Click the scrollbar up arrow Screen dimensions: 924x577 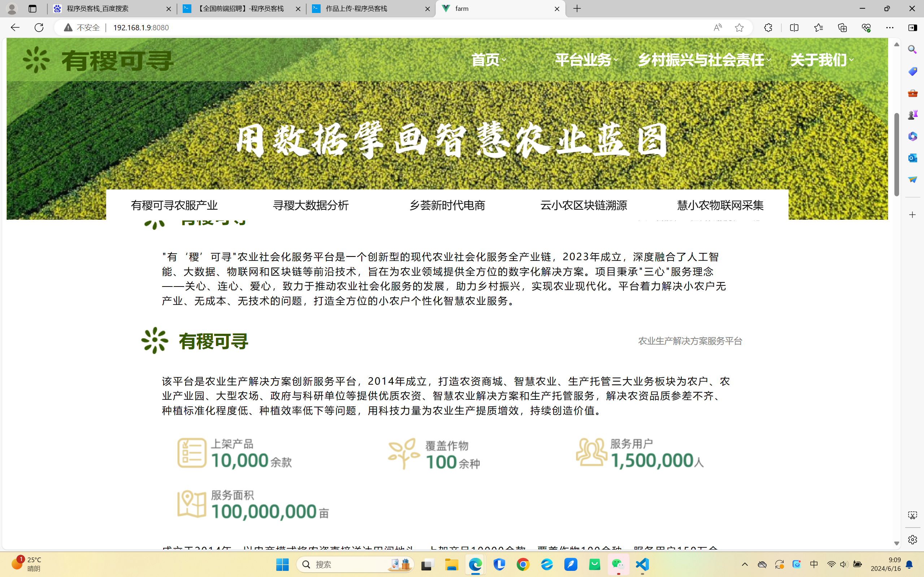tap(897, 45)
